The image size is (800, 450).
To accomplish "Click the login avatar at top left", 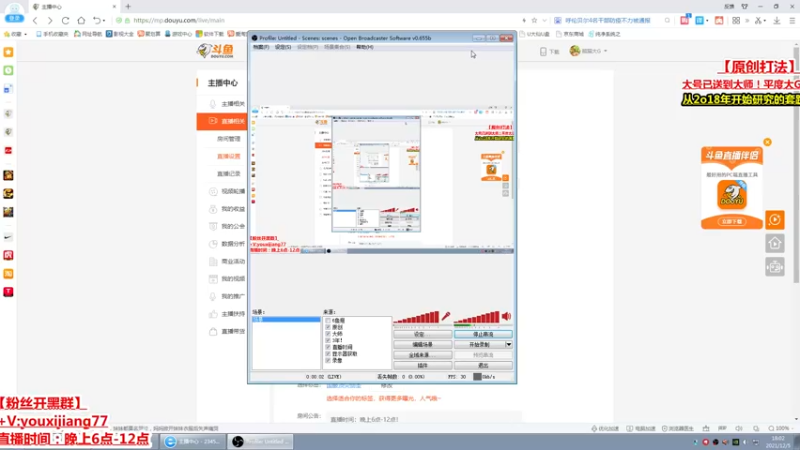I will click(x=14, y=12).
